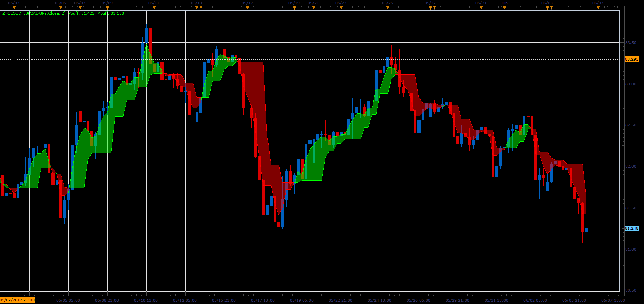Viewport: 644px width, 304px height.
Task: Click the 06/07 13:00 time axis label
Action: point(613,300)
